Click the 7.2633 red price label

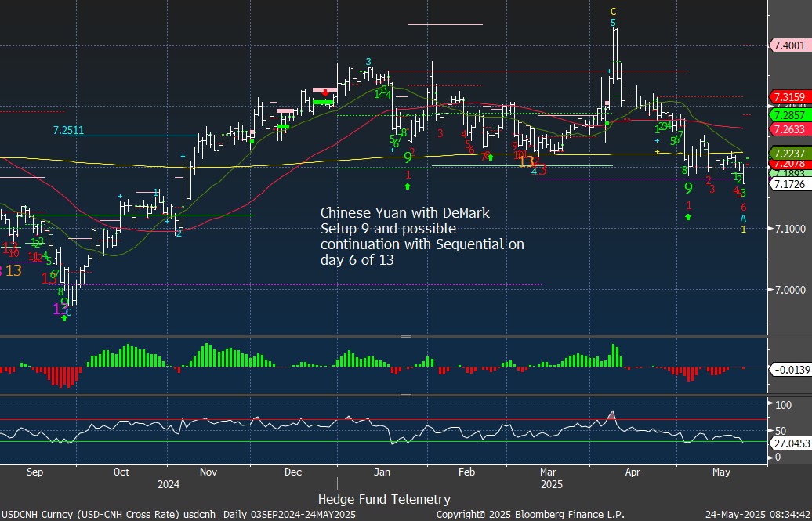789,128
